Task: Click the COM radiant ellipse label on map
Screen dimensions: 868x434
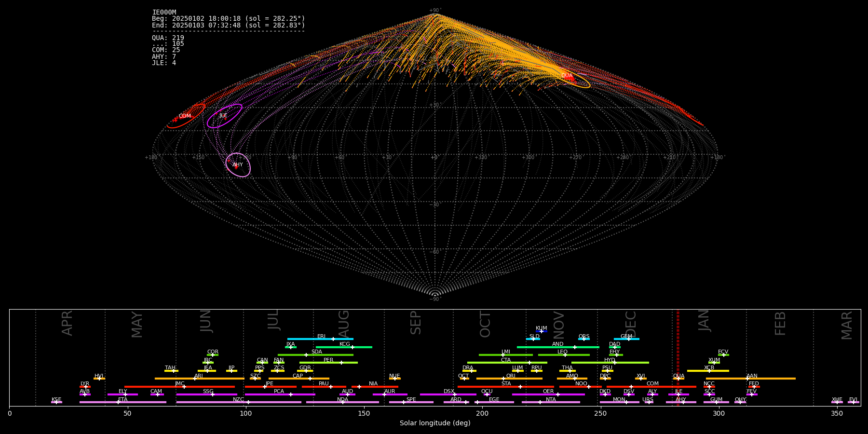Action: pos(185,116)
